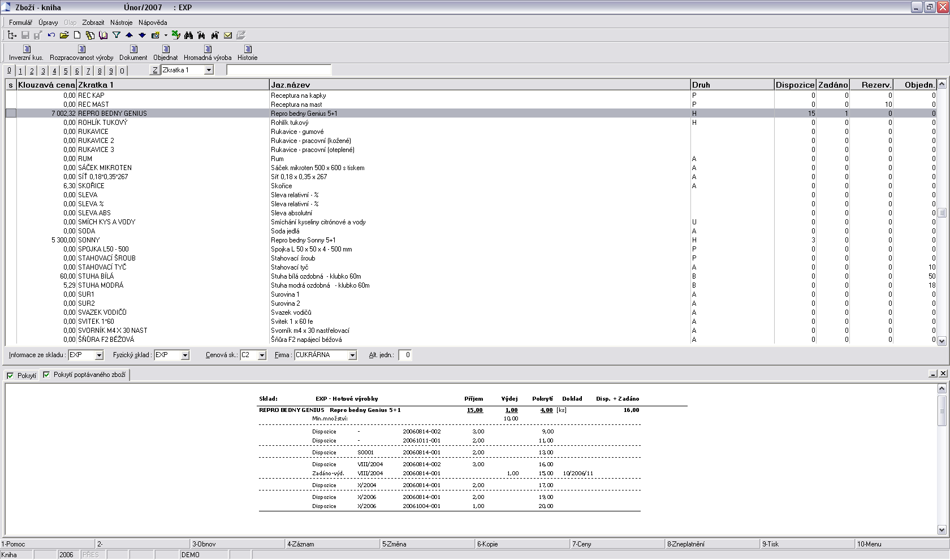Click the open folder toolbar icon

[x=64, y=35]
